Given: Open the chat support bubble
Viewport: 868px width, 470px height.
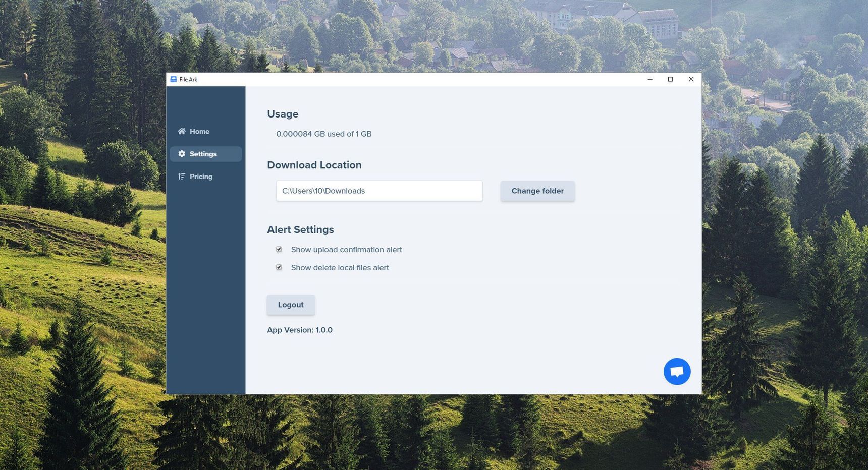Looking at the screenshot, I should [x=677, y=372].
